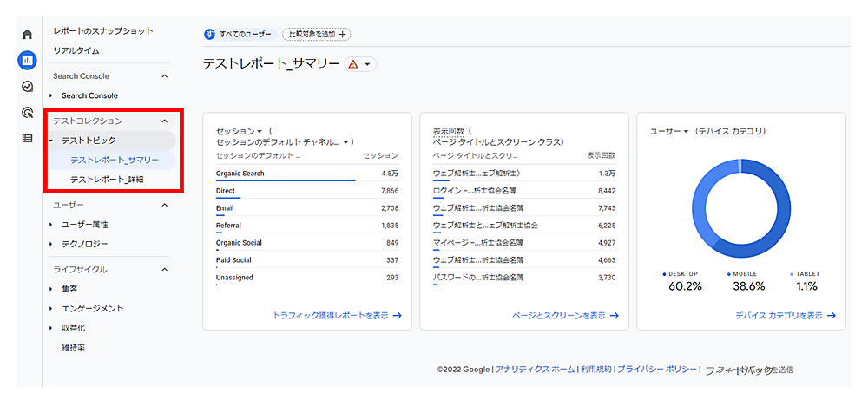Collapse the Search Console section chevron
The width and height of the screenshot is (868, 400).
[x=164, y=76]
